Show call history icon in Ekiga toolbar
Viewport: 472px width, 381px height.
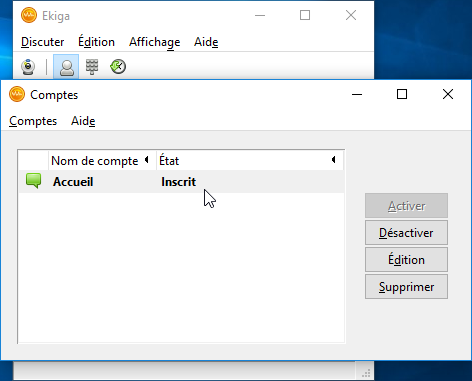click(118, 66)
